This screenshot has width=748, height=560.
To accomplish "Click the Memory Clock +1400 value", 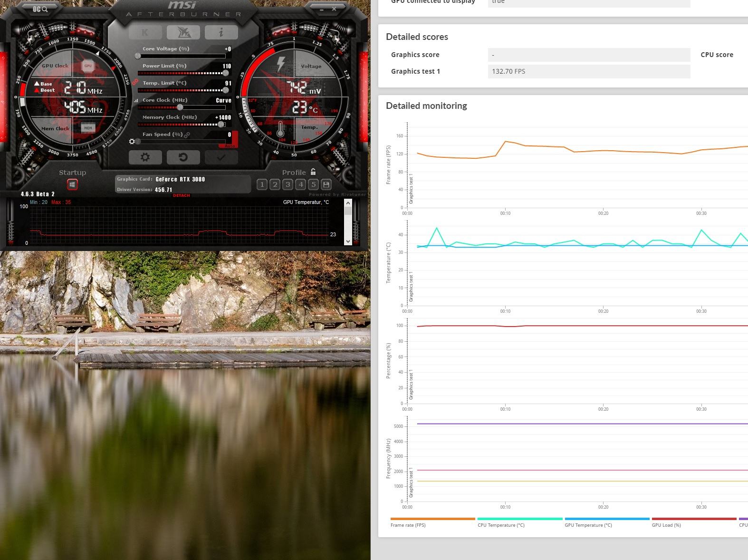I will [x=223, y=117].
